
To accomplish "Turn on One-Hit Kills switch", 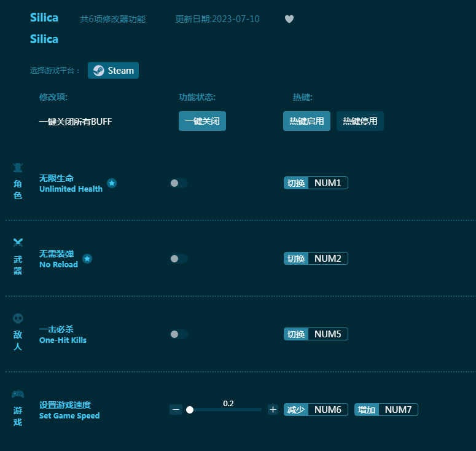I will [x=179, y=334].
